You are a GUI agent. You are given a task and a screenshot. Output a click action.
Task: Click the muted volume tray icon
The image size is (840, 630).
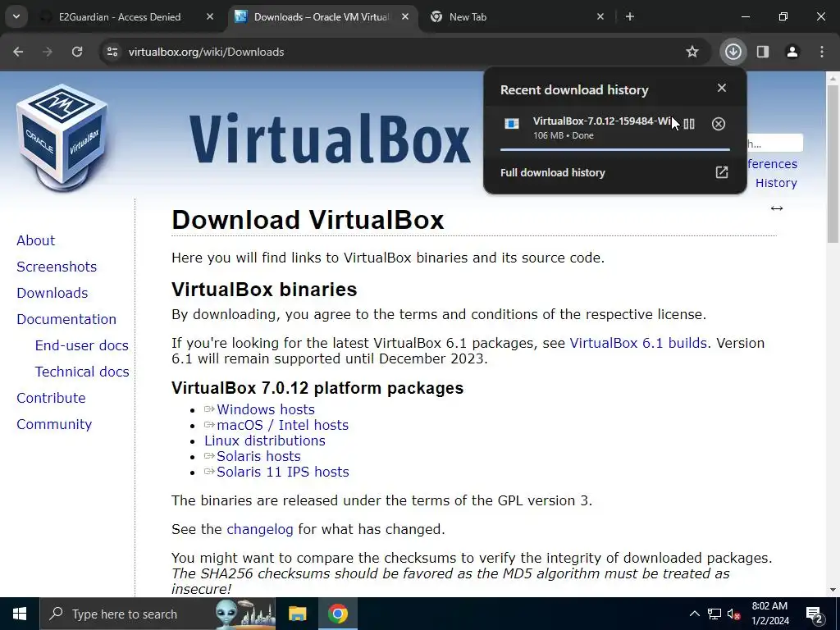[x=734, y=614]
